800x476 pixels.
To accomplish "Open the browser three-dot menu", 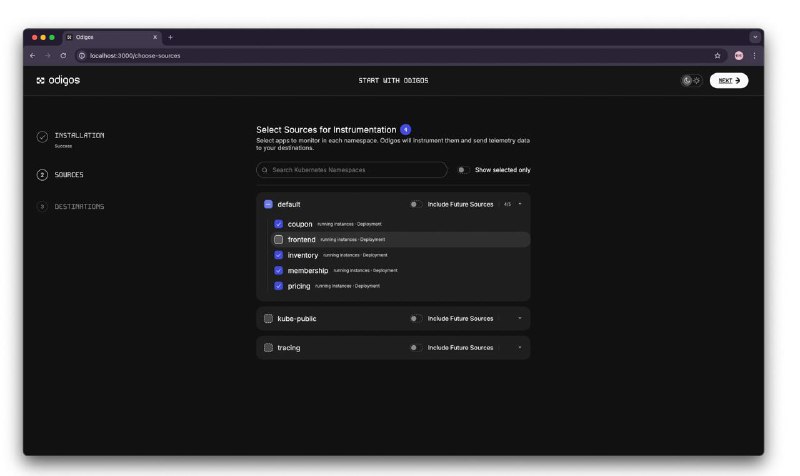I will point(754,56).
